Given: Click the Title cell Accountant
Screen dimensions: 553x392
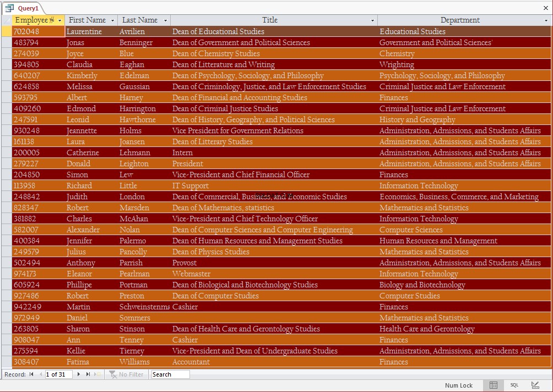Looking at the screenshot, I should pos(274,362).
